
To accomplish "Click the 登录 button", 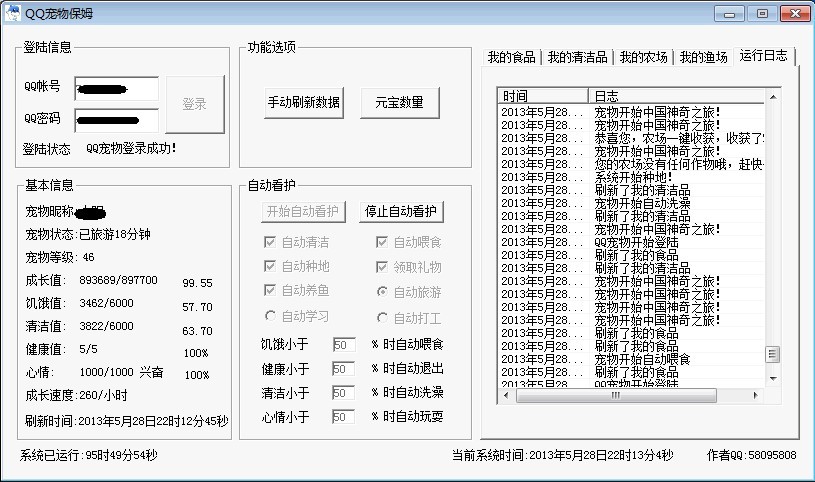I will click(195, 104).
